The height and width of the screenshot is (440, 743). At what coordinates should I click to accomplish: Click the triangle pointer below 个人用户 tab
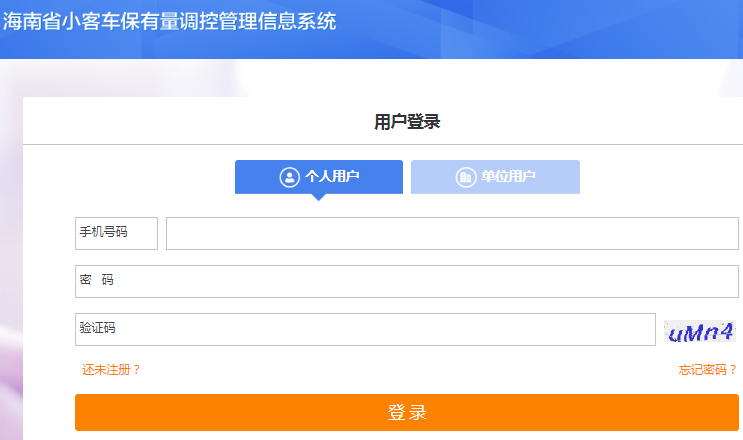tap(318, 197)
